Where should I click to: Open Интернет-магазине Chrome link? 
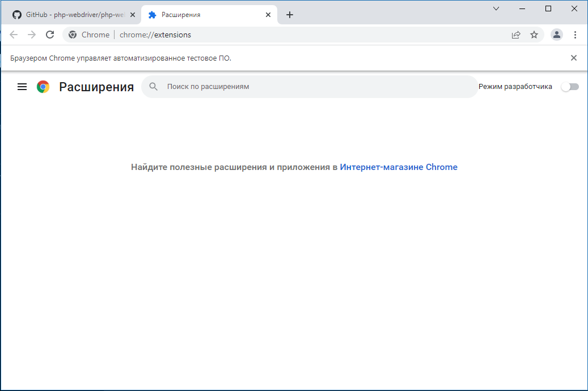[399, 167]
